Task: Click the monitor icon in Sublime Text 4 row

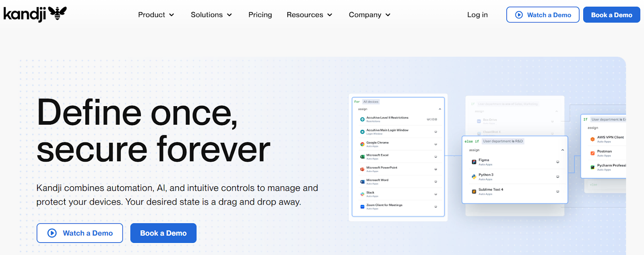Action: tap(558, 191)
